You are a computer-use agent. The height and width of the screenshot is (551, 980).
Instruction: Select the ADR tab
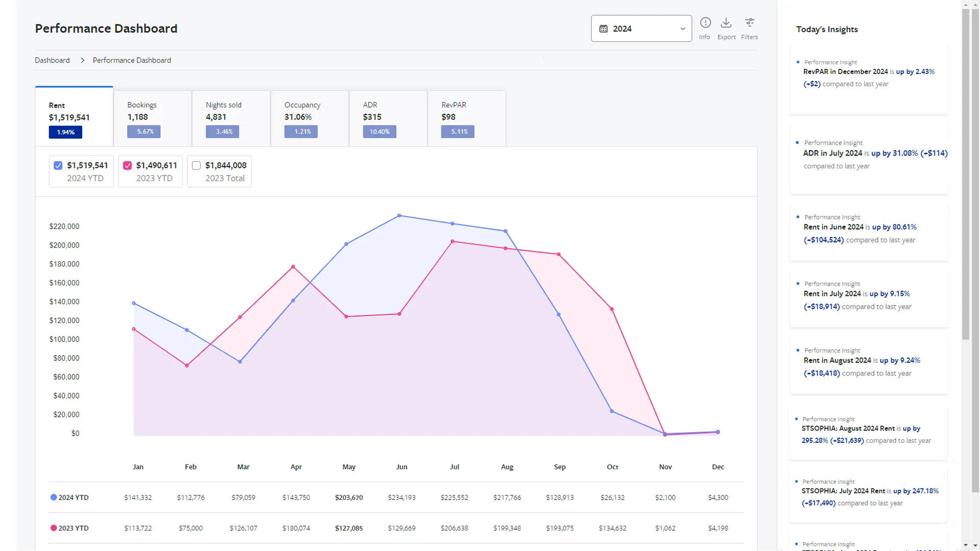[x=388, y=118]
